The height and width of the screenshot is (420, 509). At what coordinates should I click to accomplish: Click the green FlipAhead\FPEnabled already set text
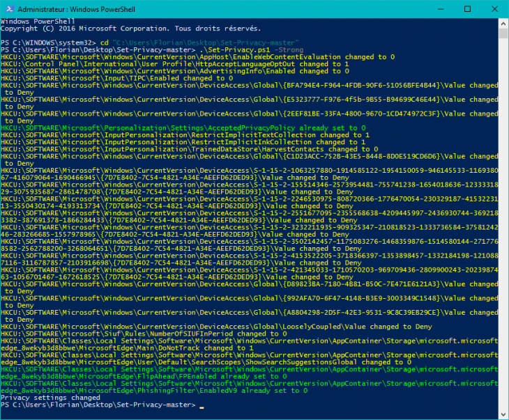212,377
